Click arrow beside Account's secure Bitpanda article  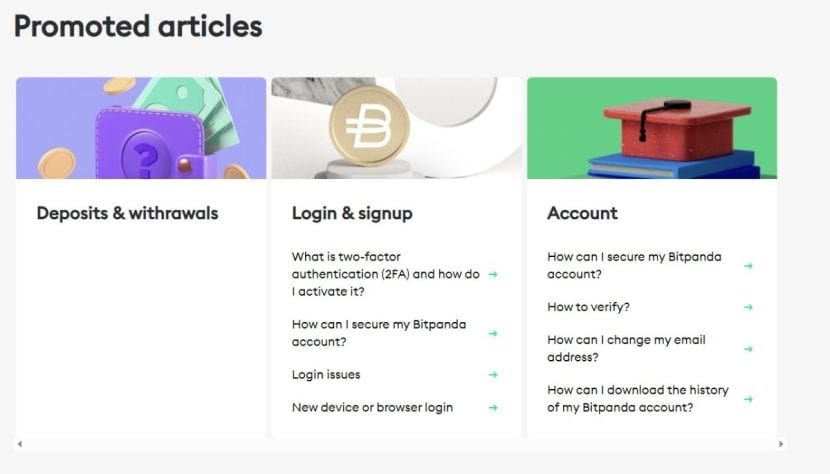[x=748, y=266]
